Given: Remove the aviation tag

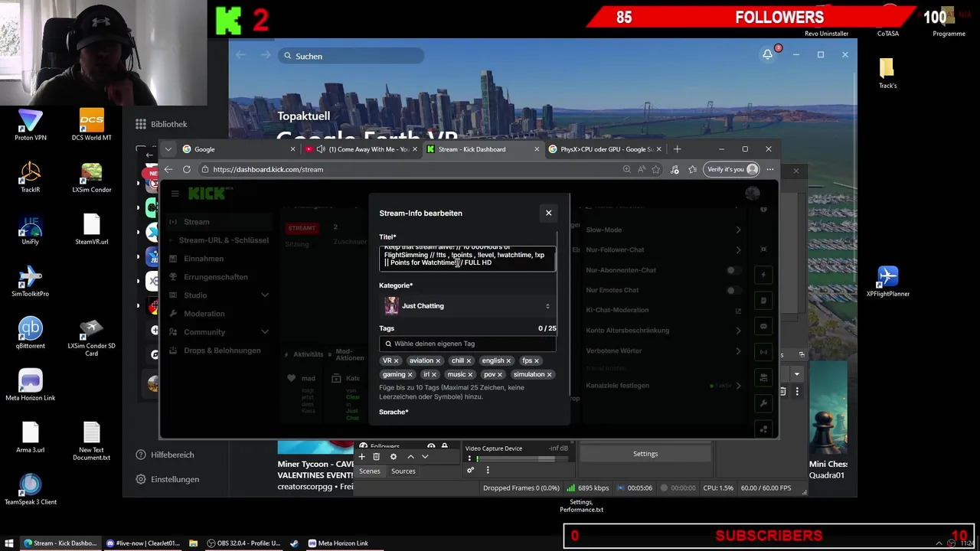Looking at the screenshot, I should [438, 360].
